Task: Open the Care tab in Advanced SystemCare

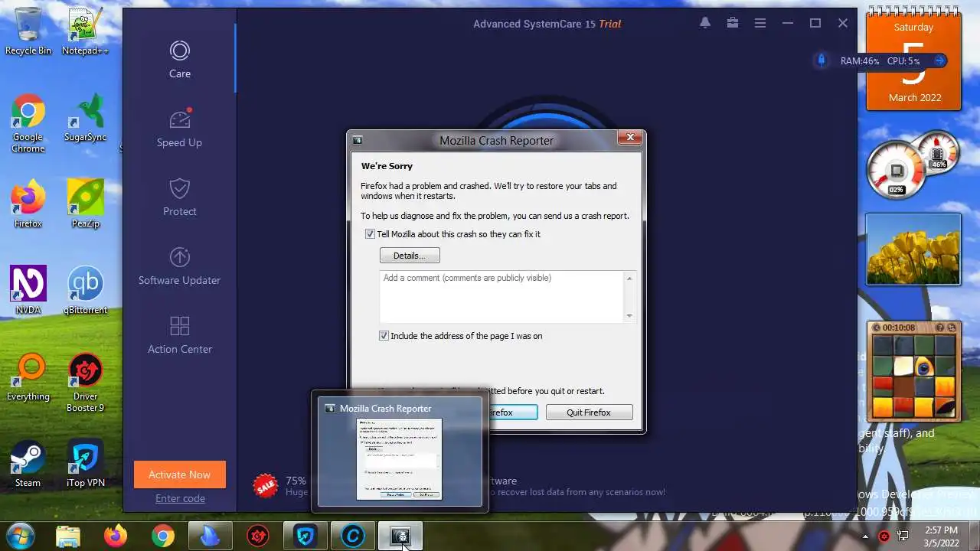Action: 180,60
